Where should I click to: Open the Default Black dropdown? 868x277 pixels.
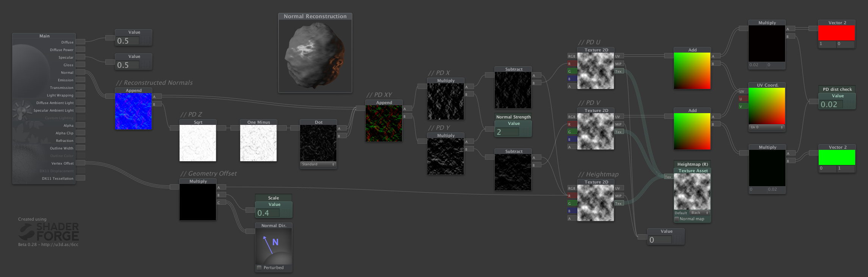point(699,213)
